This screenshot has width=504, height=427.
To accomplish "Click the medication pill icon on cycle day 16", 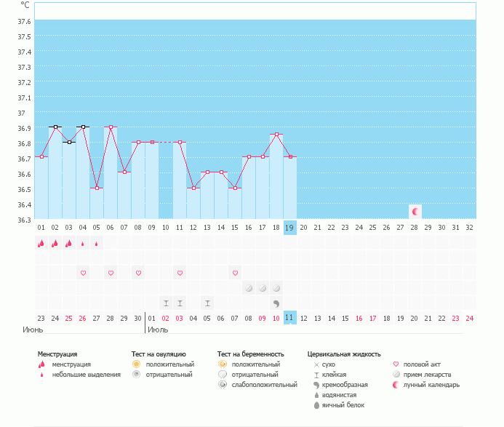I will tap(249, 288).
